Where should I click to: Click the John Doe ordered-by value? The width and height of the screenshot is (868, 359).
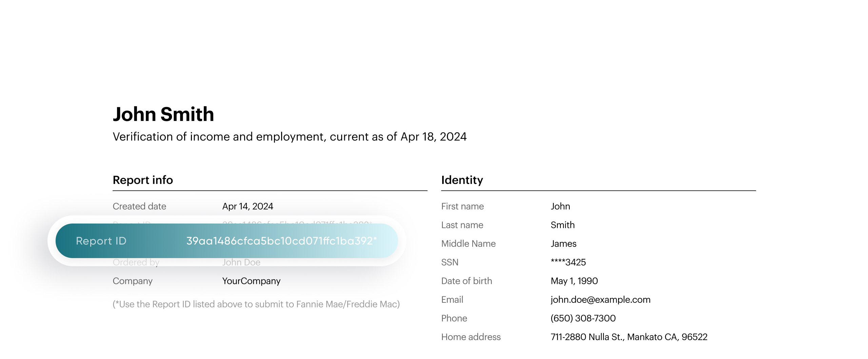[x=241, y=262]
